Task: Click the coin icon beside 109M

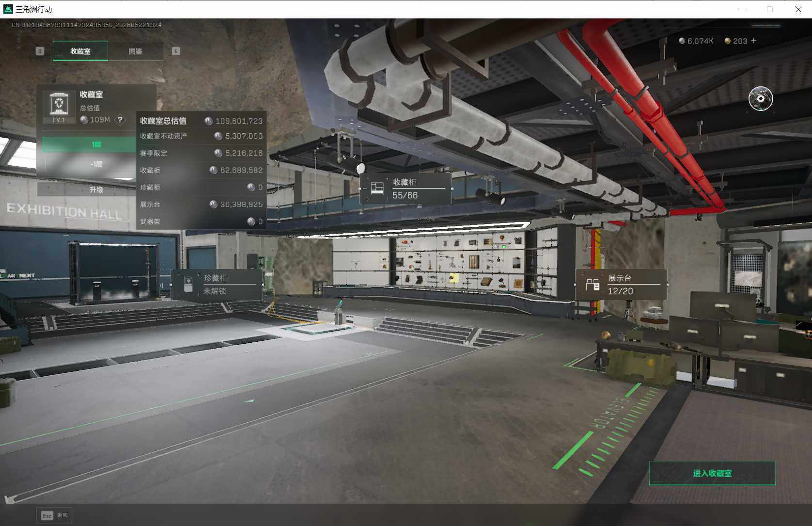Action: coord(84,120)
